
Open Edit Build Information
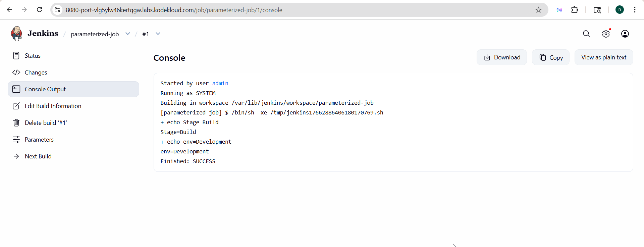(x=53, y=106)
